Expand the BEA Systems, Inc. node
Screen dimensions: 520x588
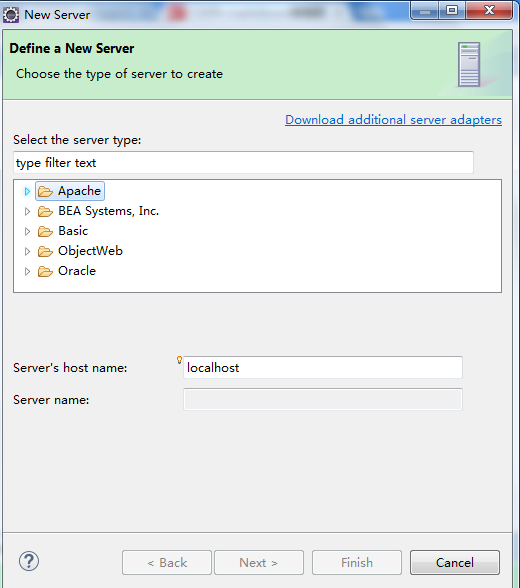[27, 212]
